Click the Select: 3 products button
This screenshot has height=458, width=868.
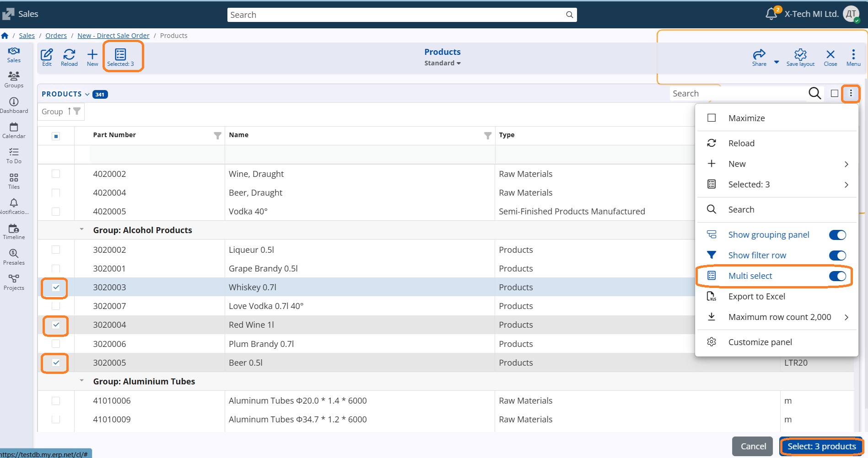821,447
